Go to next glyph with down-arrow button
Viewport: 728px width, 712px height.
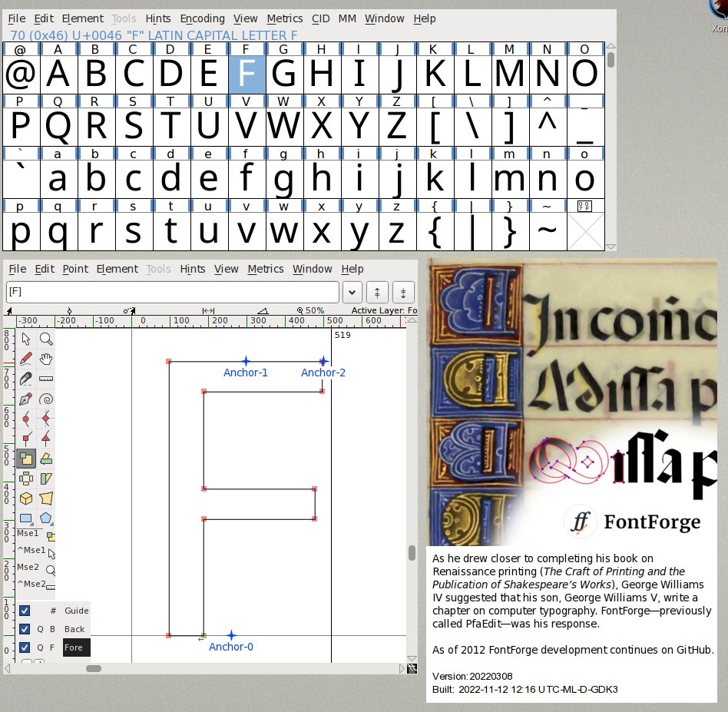(x=403, y=293)
